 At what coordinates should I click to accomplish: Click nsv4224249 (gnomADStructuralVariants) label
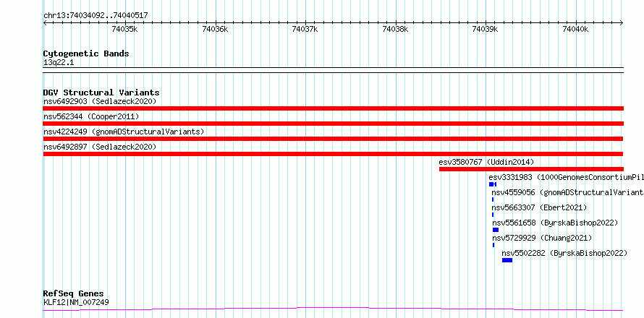(x=124, y=132)
